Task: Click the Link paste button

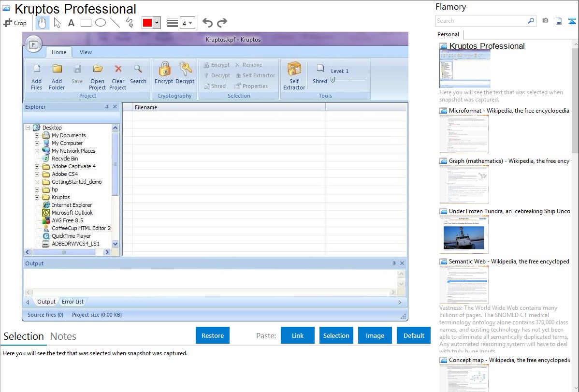Action: pyautogui.click(x=298, y=335)
